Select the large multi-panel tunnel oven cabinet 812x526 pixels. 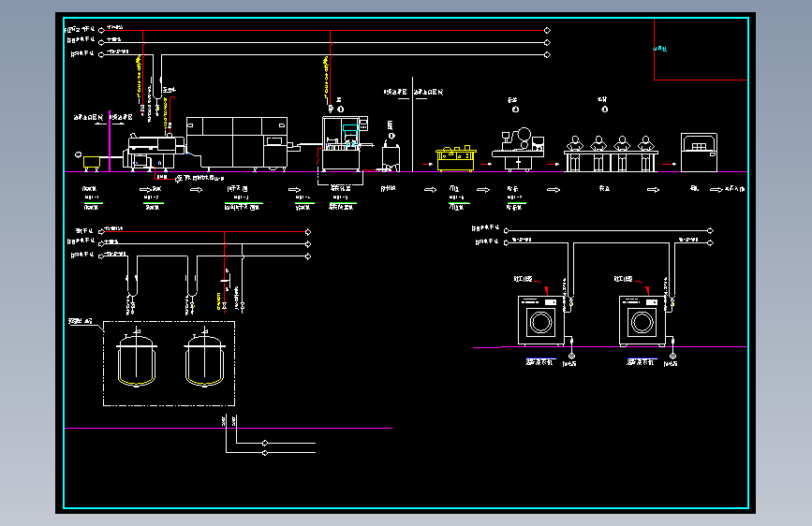click(x=237, y=143)
